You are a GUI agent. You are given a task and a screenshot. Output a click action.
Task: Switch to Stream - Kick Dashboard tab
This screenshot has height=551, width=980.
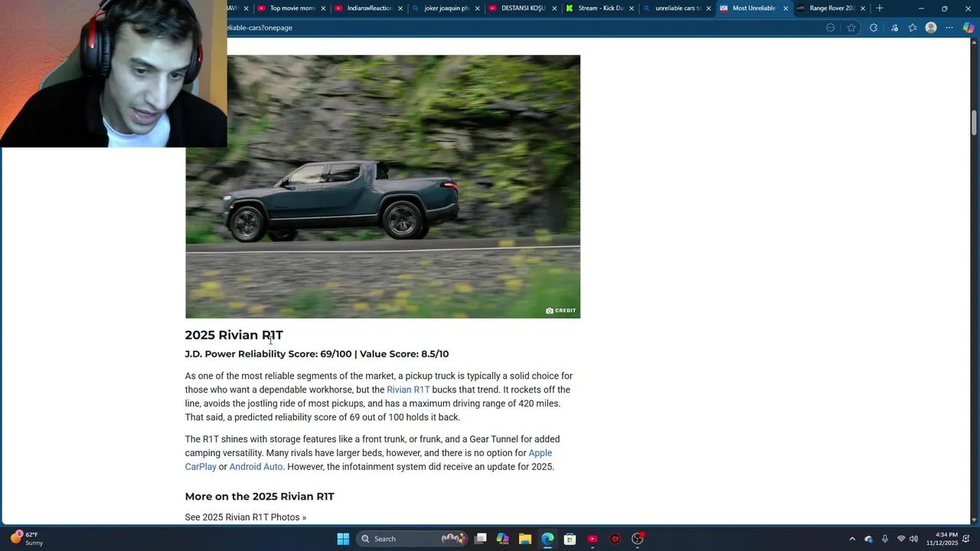(600, 8)
